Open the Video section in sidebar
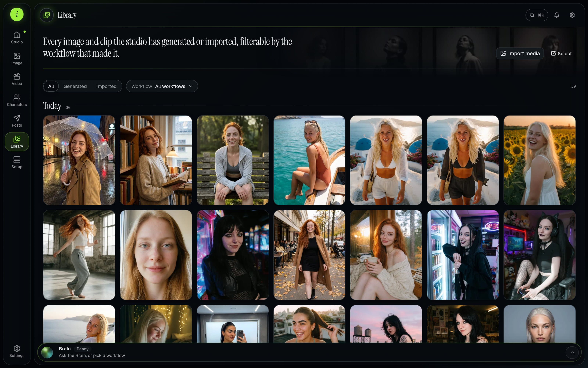Viewport: 588px width, 368px height. point(17,79)
